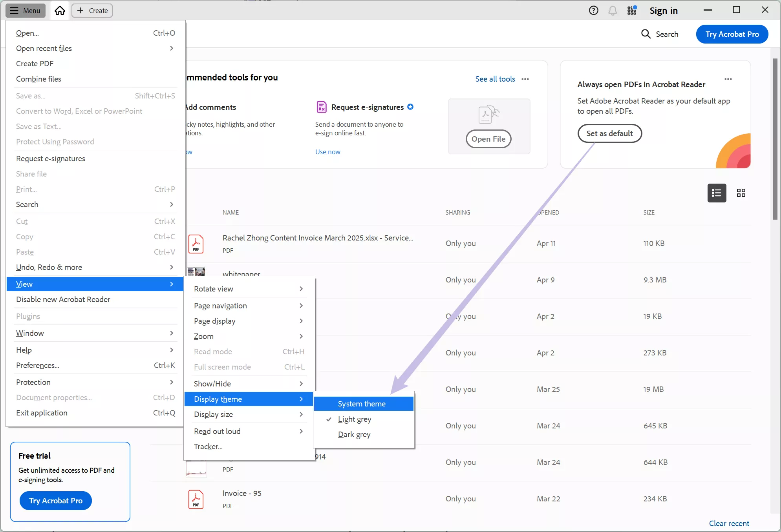
Task: Click the vertical scrollbar on right
Action: click(775, 139)
